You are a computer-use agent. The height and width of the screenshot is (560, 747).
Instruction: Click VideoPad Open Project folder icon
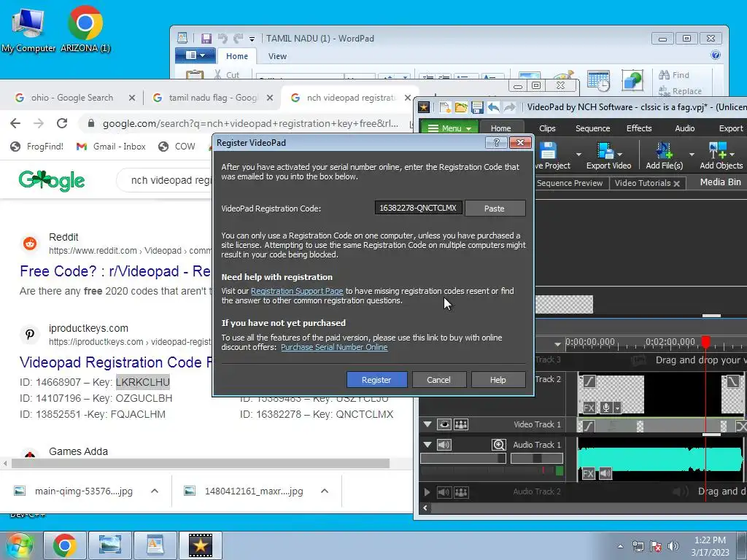point(461,107)
